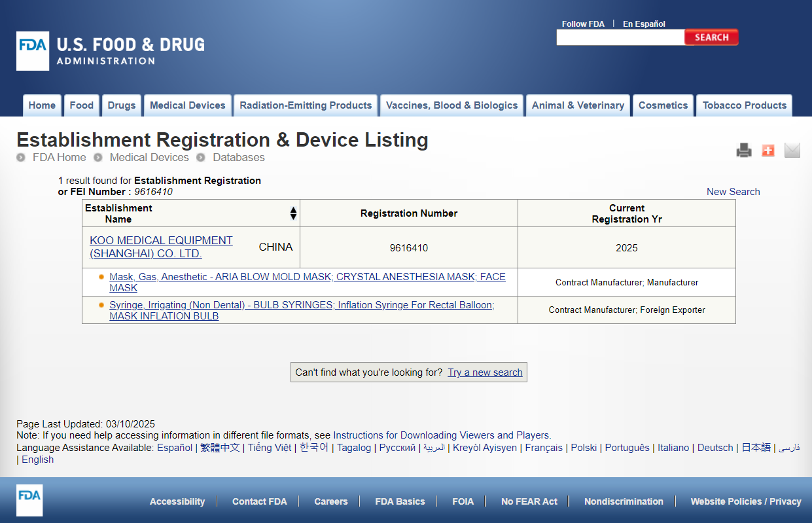Screen dimensions: 812x523
Task: Select the Databases breadcrumb link
Action: pyautogui.click(x=239, y=157)
